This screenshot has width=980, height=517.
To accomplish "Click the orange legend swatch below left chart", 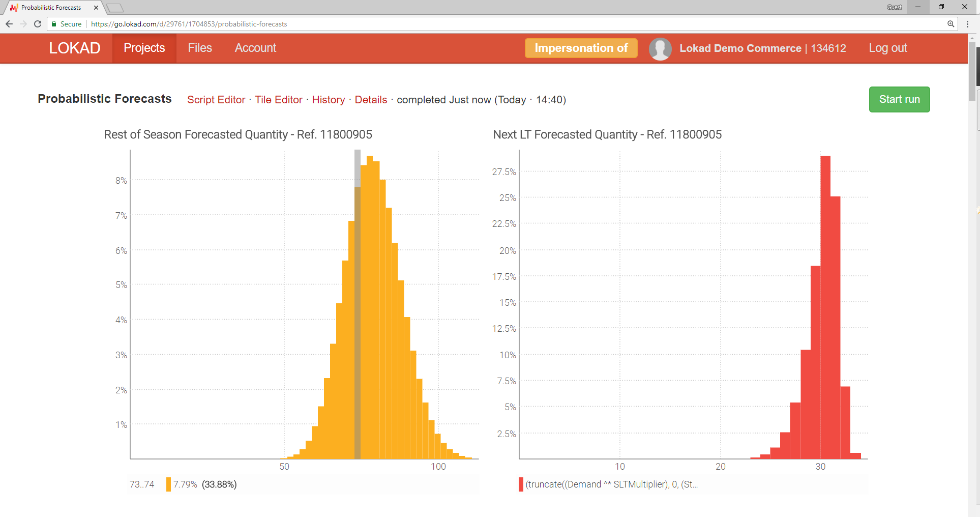I will coord(168,484).
